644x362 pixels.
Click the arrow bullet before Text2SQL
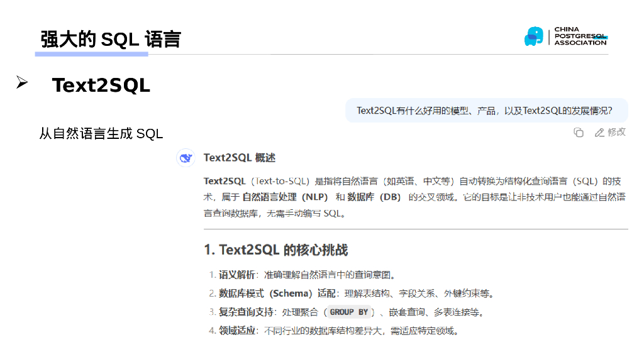click(21, 82)
